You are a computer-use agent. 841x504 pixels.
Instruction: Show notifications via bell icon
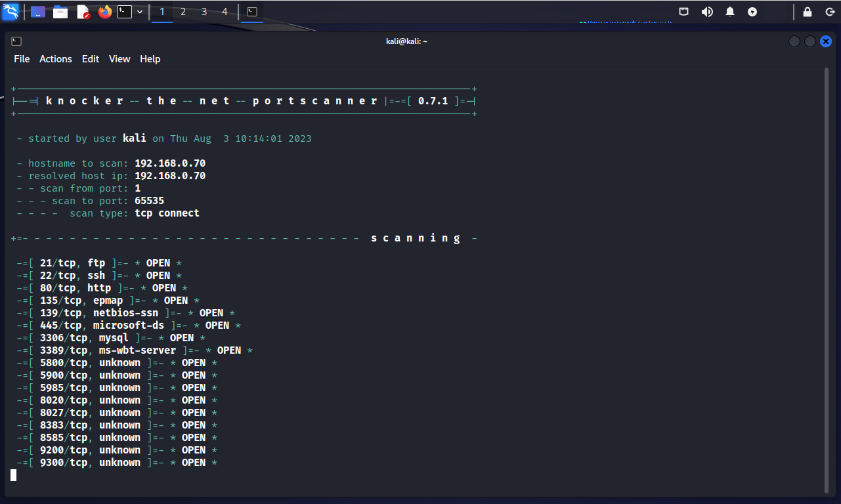pos(730,12)
